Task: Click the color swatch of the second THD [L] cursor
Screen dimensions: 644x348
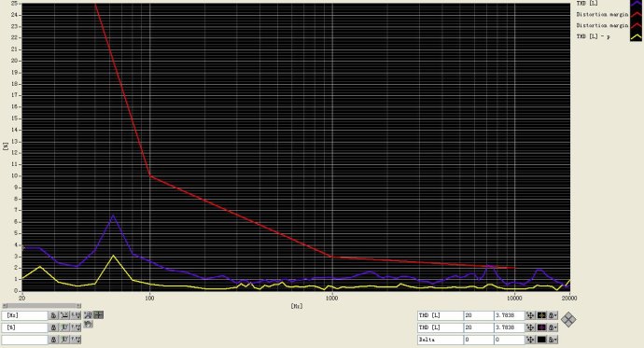Action: click(x=541, y=327)
